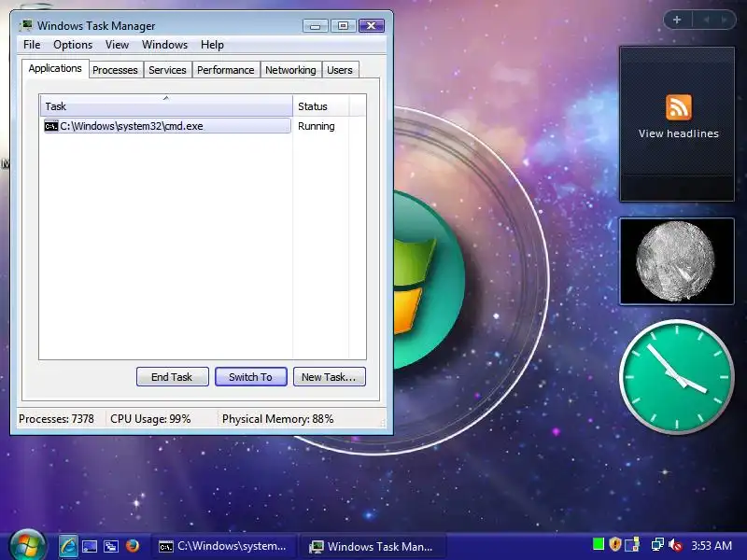Image resolution: width=747 pixels, height=560 pixels.
Task: Click the New Task... button
Action: (330, 377)
